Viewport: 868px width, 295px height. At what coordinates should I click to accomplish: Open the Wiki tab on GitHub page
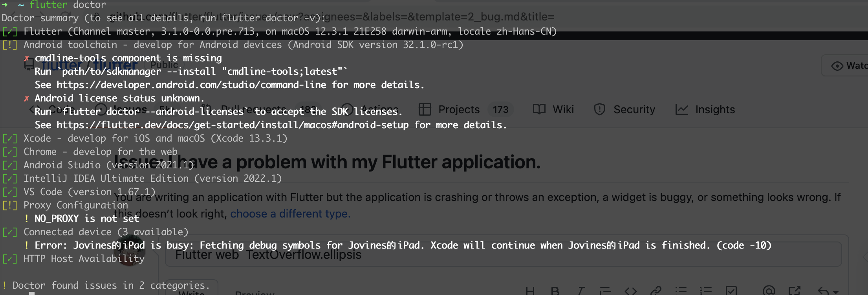tap(553, 109)
